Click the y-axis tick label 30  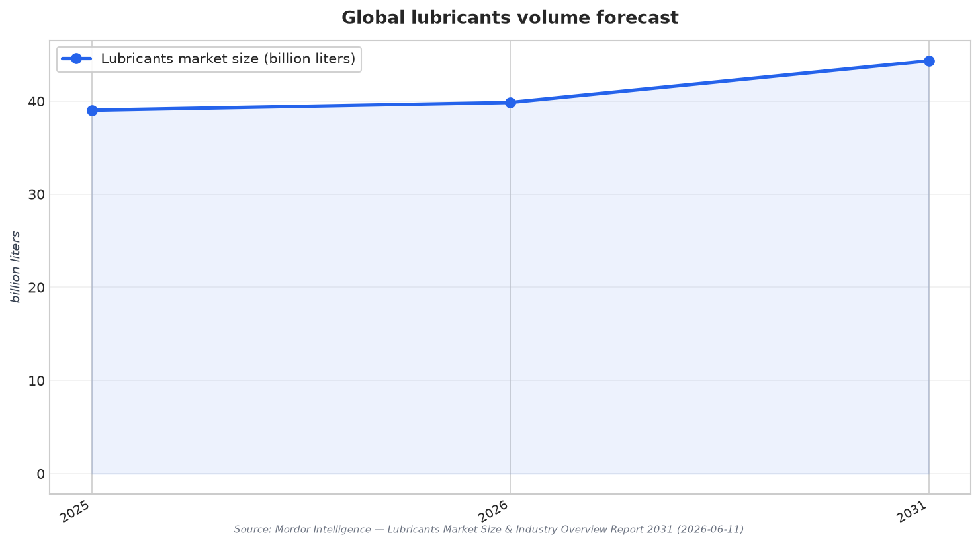tap(37, 194)
